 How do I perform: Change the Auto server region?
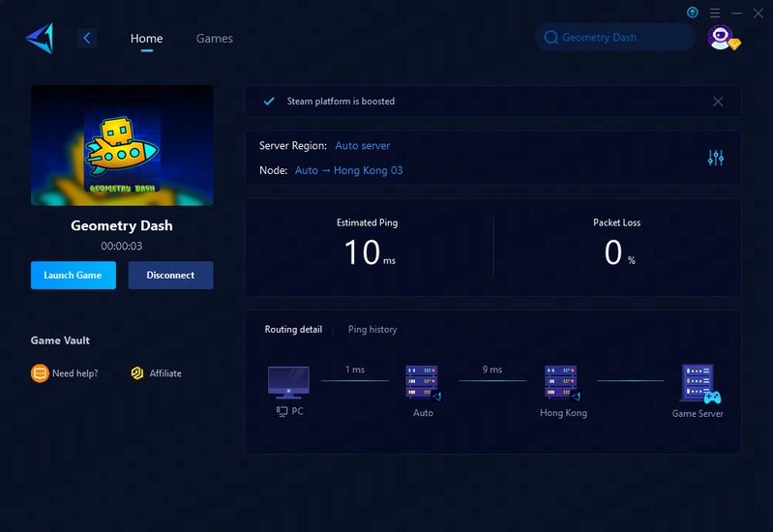click(x=363, y=146)
